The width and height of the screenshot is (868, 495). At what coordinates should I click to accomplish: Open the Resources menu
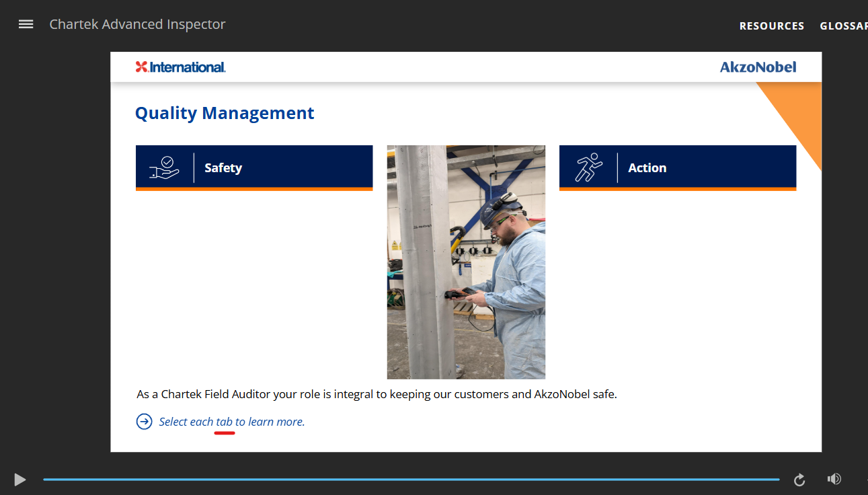pyautogui.click(x=772, y=26)
